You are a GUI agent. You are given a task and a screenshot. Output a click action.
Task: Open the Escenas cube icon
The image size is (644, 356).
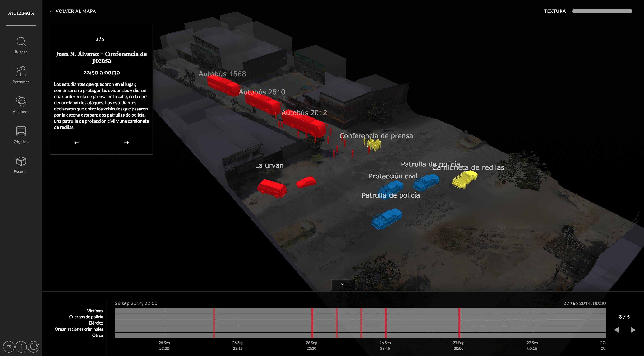[21, 161]
